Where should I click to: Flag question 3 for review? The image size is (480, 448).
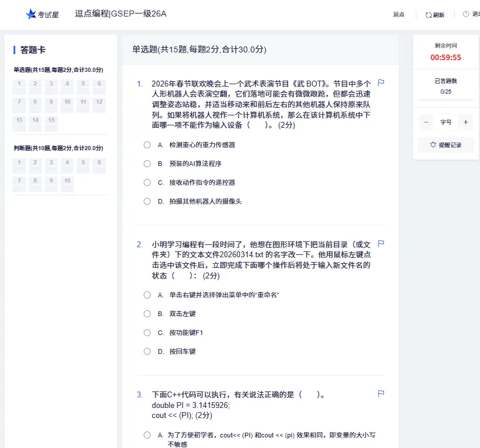coord(381,393)
